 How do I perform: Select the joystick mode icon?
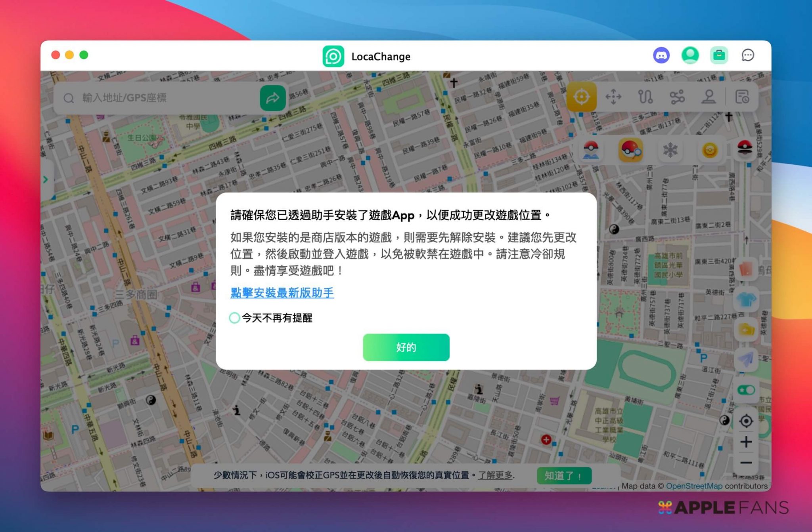click(709, 97)
